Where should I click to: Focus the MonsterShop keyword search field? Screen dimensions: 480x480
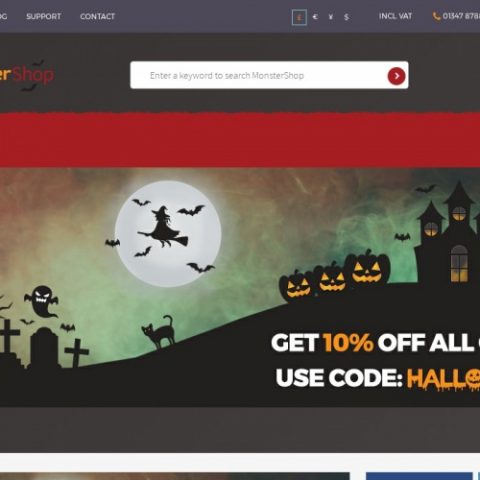[258, 75]
